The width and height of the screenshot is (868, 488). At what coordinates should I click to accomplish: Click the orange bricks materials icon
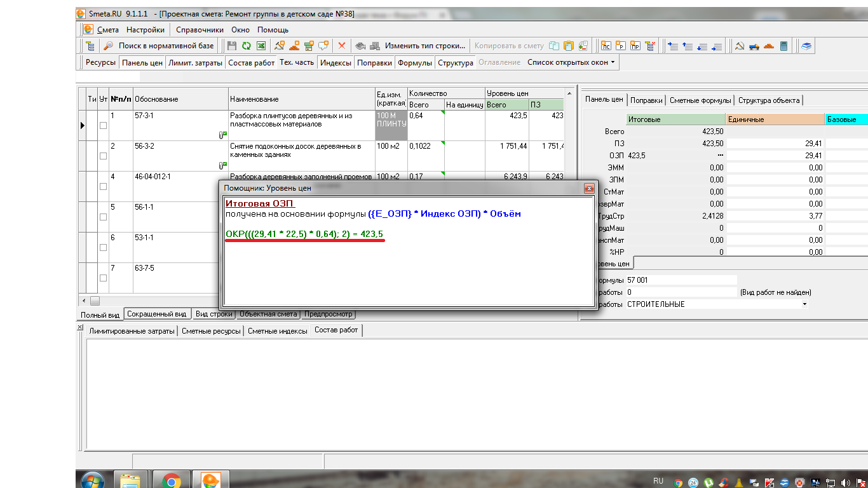769,46
